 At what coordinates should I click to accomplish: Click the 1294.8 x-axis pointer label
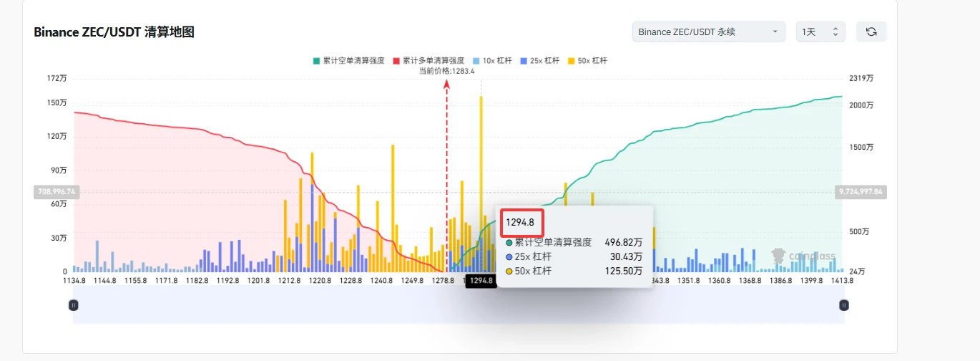coord(481,281)
